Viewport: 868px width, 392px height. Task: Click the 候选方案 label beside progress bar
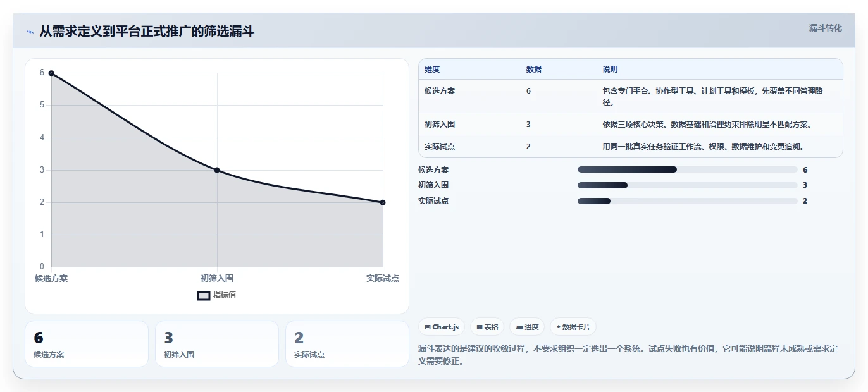433,170
